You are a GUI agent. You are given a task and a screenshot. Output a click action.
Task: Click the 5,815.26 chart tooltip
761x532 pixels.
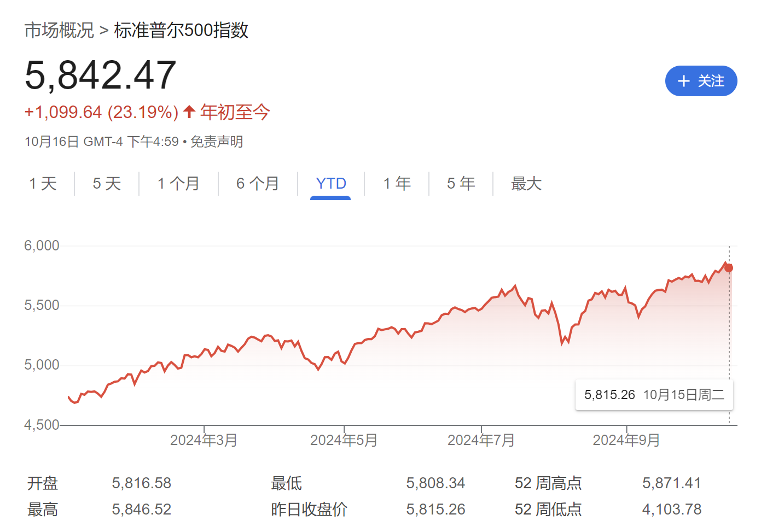coord(654,395)
